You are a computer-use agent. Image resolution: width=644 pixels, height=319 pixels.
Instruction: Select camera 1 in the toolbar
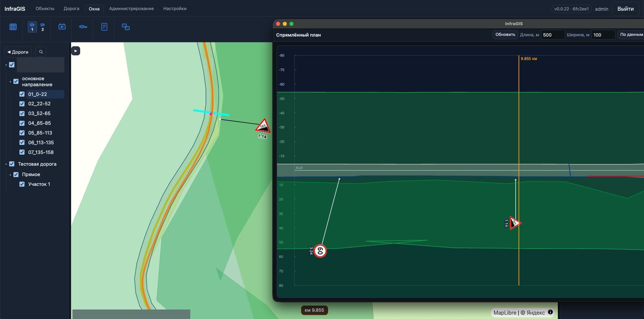click(x=32, y=27)
